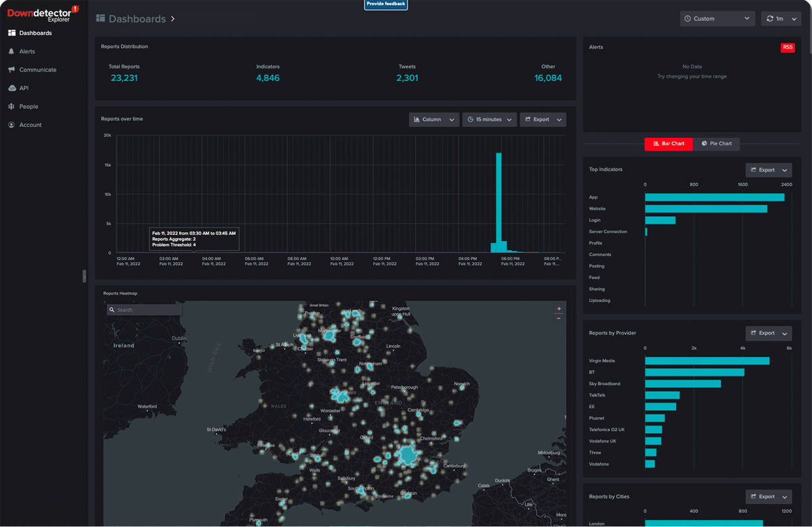Click the red RSS badge in Alerts
The height and width of the screenshot is (527, 812).
pos(787,47)
